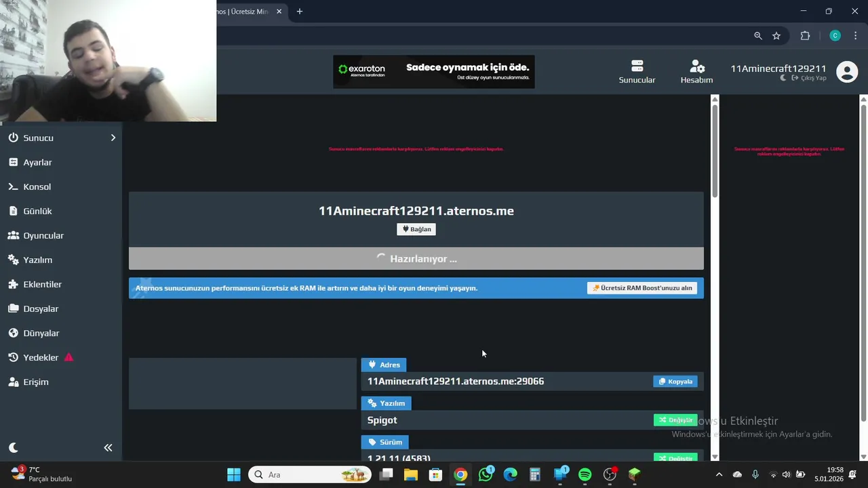The height and width of the screenshot is (488, 868).
Task: Click the Çıkış Yap logout link
Action: click(809, 78)
